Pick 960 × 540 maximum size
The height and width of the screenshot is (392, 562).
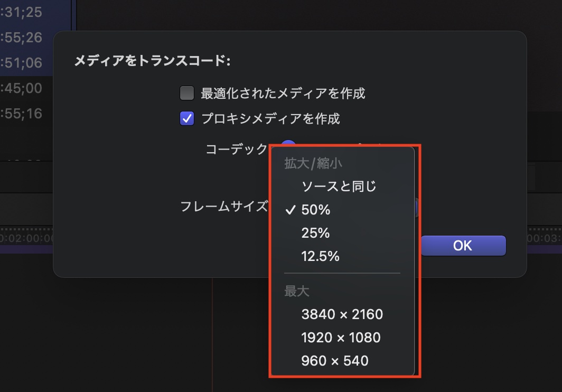(x=335, y=361)
